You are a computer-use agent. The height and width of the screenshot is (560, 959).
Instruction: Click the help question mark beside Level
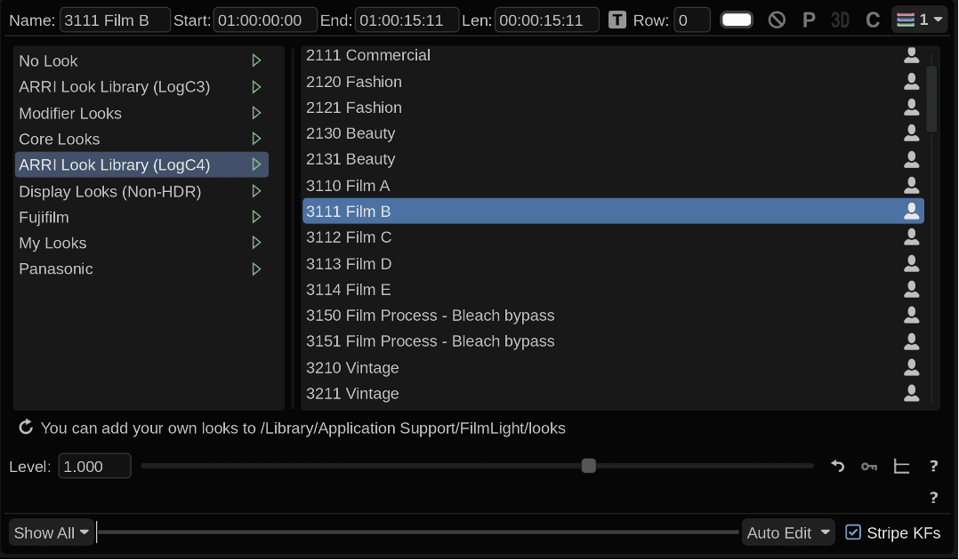click(x=933, y=466)
